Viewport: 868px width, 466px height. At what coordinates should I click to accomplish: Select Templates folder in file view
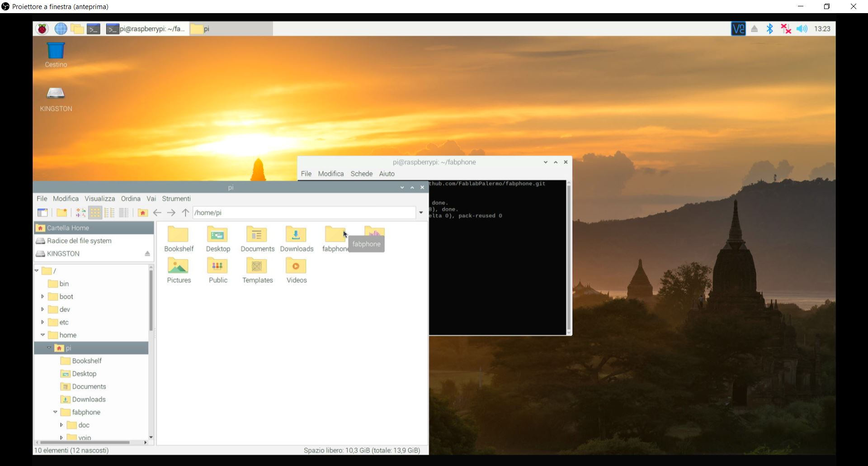click(257, 270)
